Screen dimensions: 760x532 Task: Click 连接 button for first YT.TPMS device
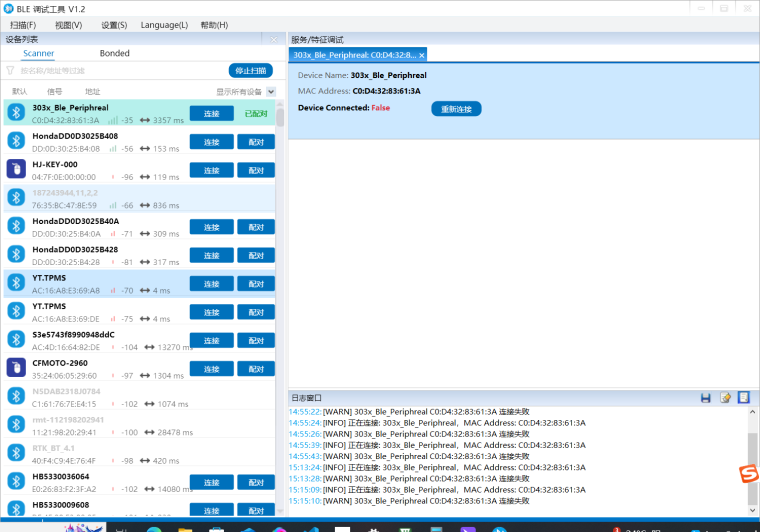(211, 284)
